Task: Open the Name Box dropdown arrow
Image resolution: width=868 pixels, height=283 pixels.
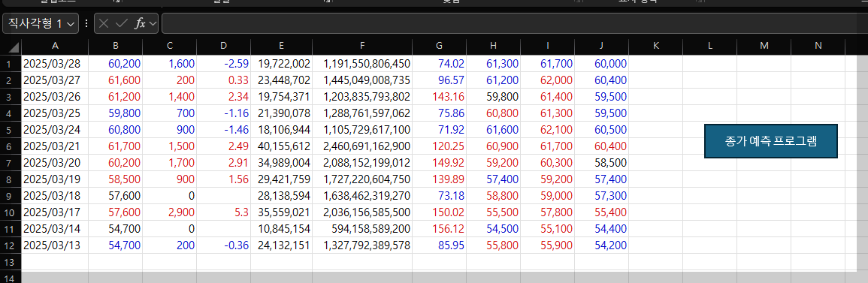Action: [x=70, y=24]
